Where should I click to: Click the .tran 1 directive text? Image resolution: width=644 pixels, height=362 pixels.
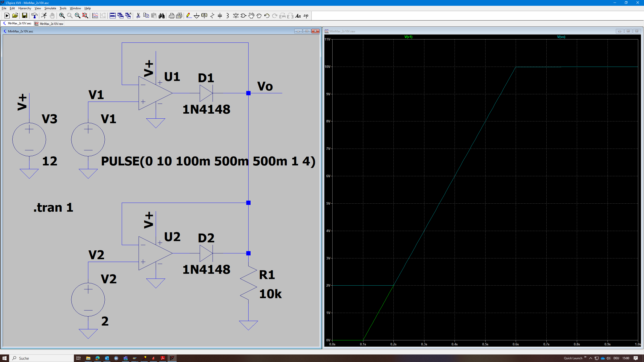coord(53,208)
